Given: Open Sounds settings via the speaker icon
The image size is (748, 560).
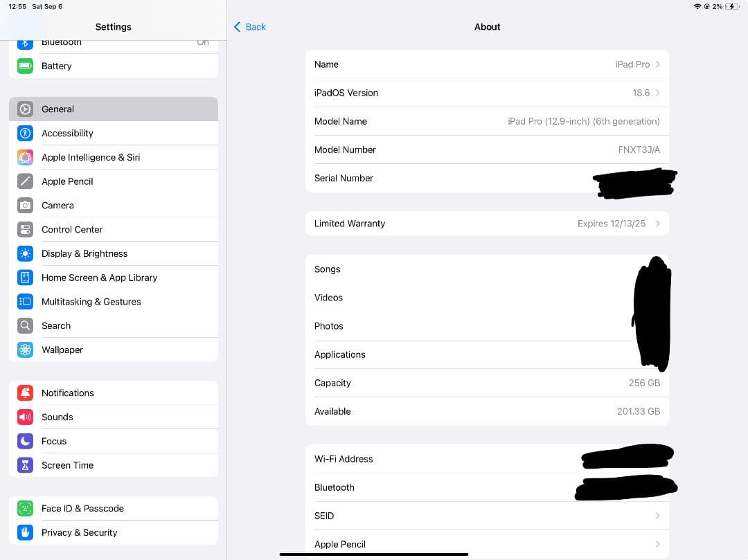Looking at the screenshot, I should coord(25,417).
